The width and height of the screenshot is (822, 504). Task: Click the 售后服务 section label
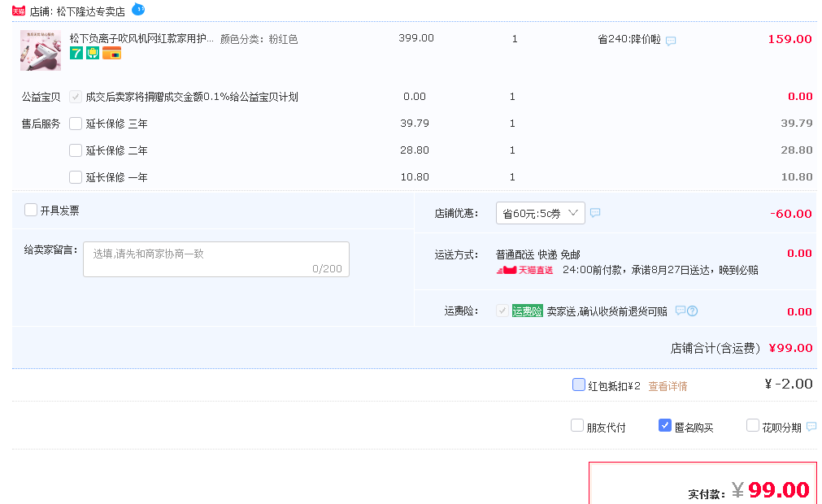[x=41, y=124]
